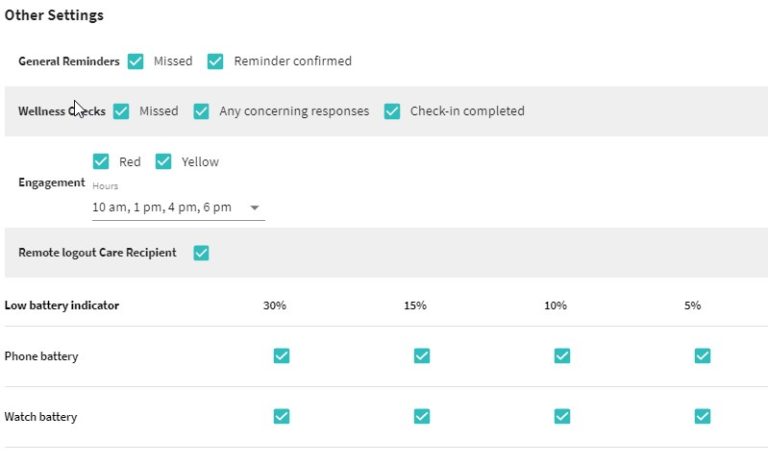Uncheck Engagement Red checkbox

click(101, 161)
